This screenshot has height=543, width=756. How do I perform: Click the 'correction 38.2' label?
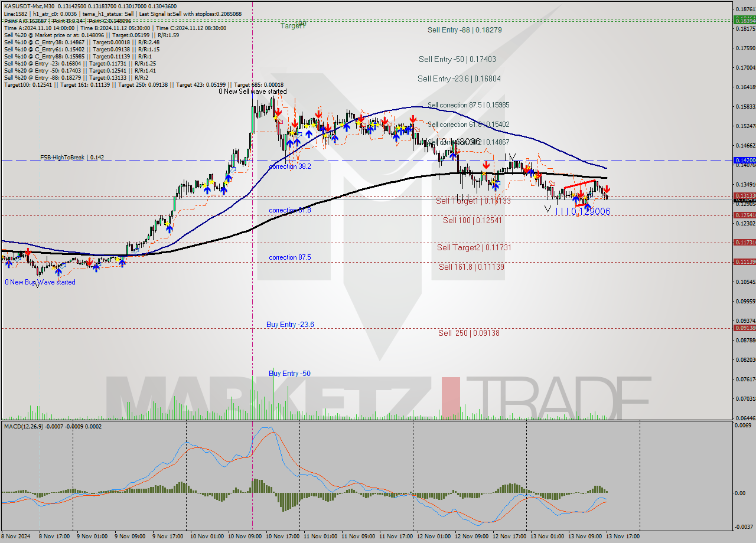289,166
